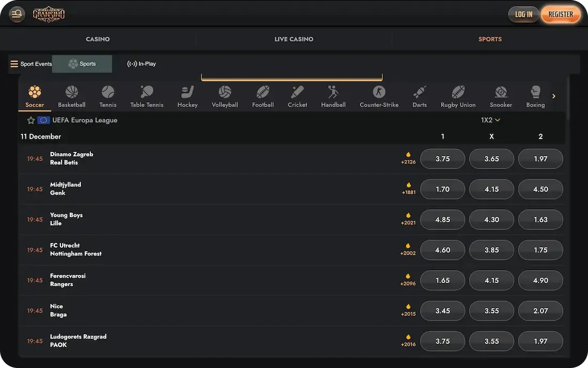Bet on Rangers win at 4.90
Screen dimensions: 588x368
pyautogui.click(x=540, y=280)
